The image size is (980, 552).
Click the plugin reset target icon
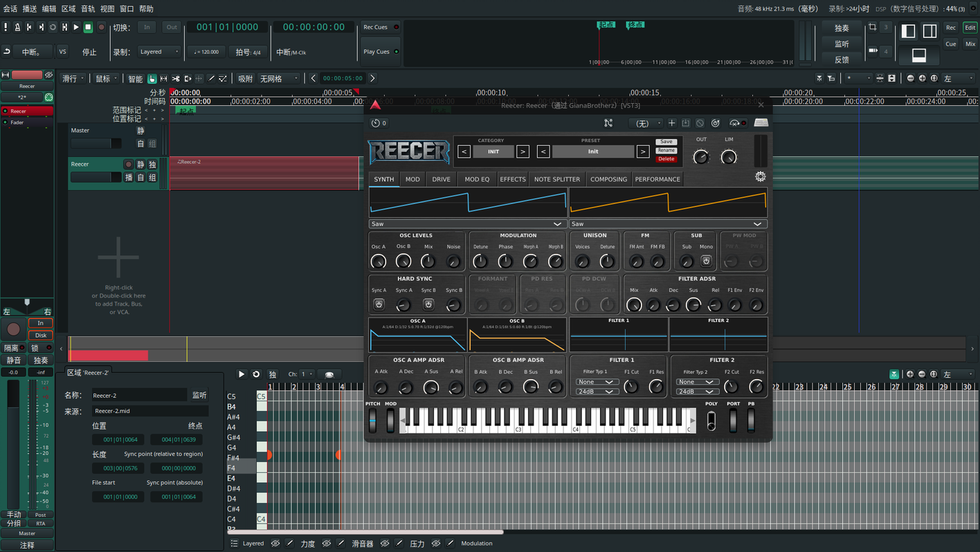pyautogui.click(x=716, y=123)
